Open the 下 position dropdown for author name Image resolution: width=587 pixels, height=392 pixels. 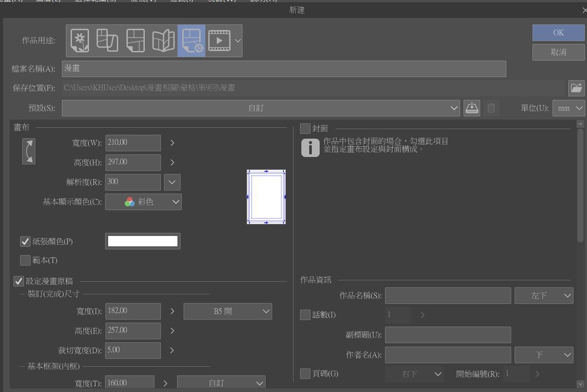(x=544, y=355)
